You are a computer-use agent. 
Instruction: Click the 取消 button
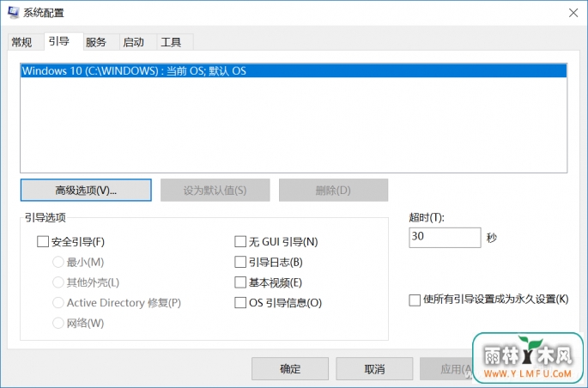(x=374, y=369)
